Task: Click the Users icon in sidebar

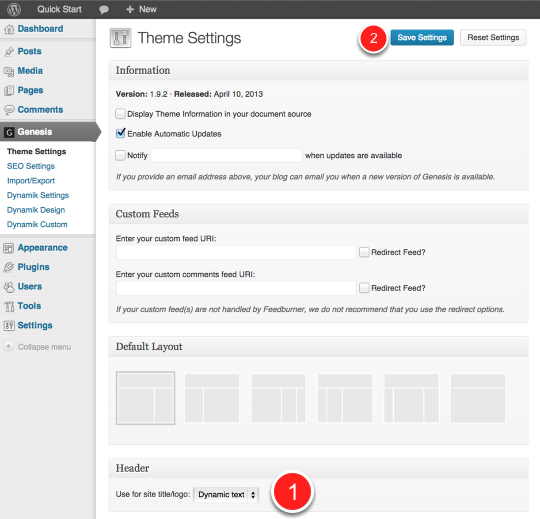Action: click(9, 287)
